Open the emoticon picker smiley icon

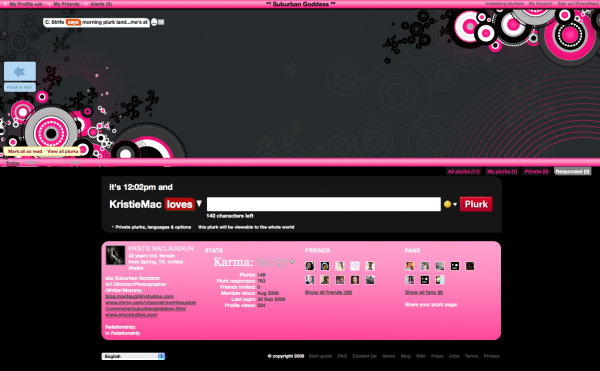pos(447,204)
